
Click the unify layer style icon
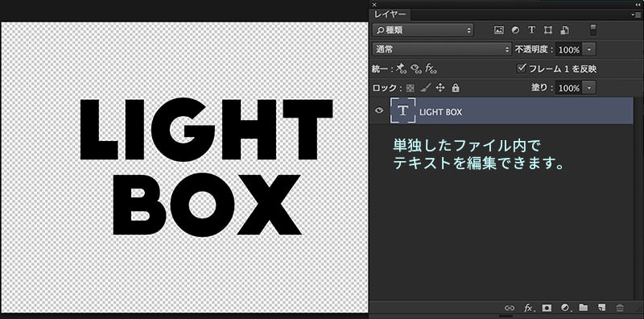(x=431, y=68)
